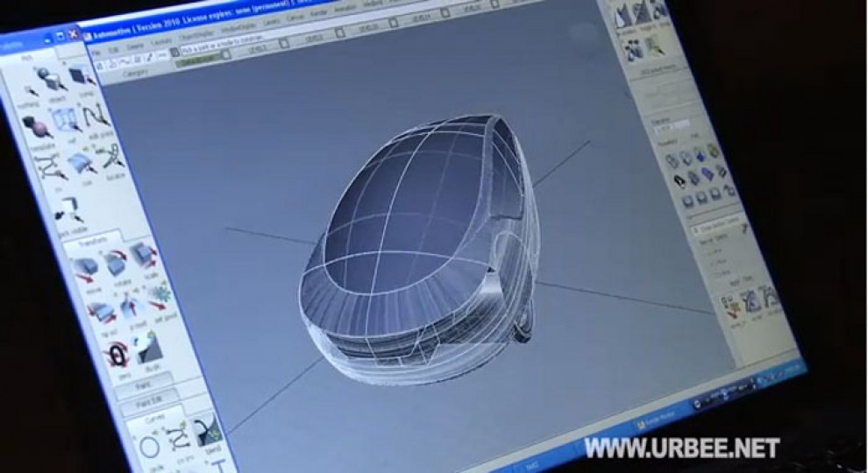Click the palette window's minimize button

(47, 40)
